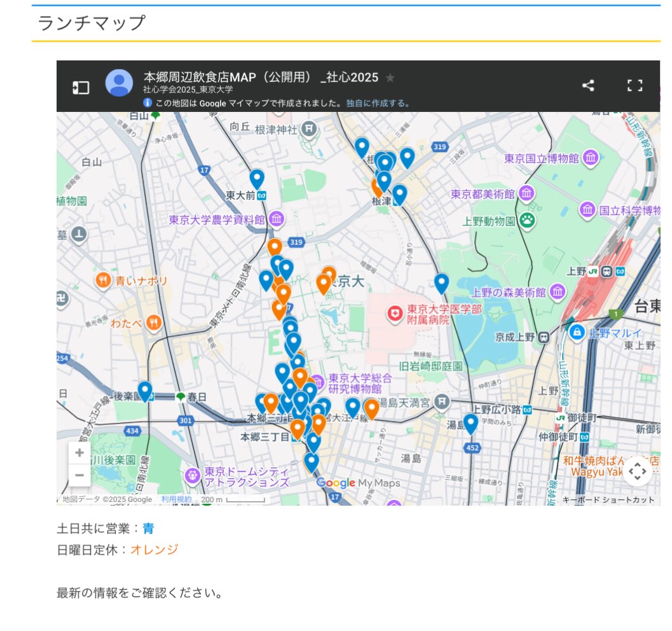
Task: Select the 国立科学博物館 museum icon
Action: click(587, 210)
